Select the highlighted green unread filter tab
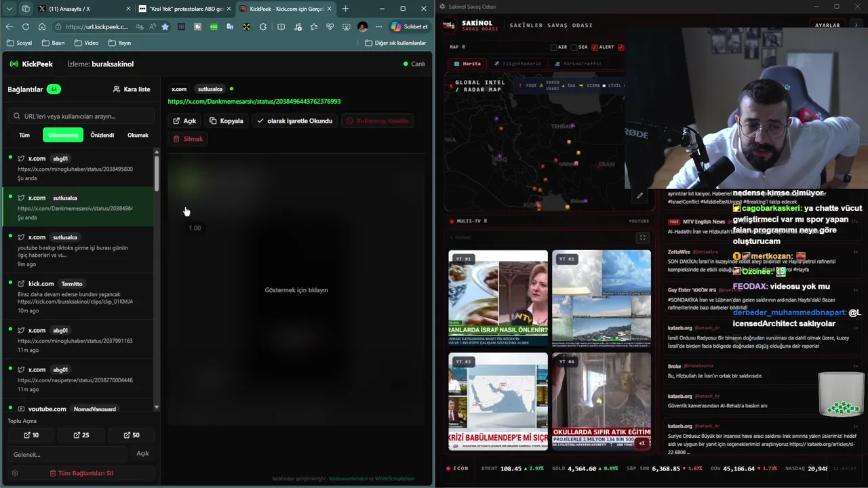This screenshot has height=488, width=868. tap(63, 135)
